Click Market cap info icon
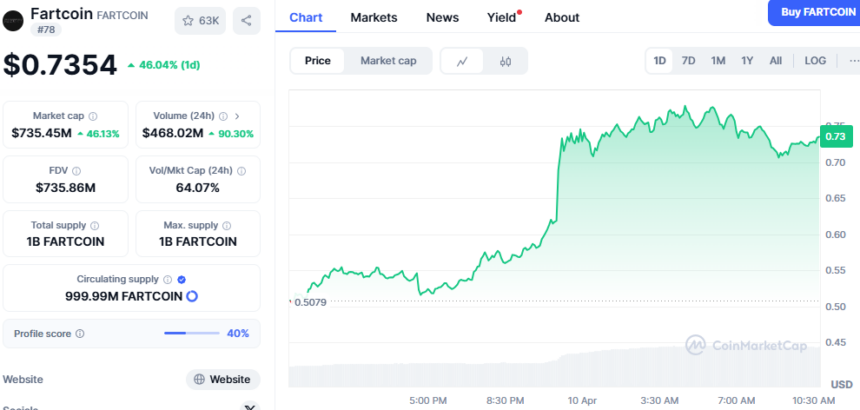 [x=93, y=116]
